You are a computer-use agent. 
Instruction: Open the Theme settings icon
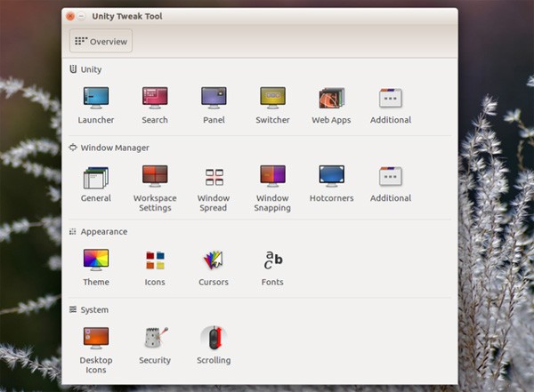click(x=96, y=260)
